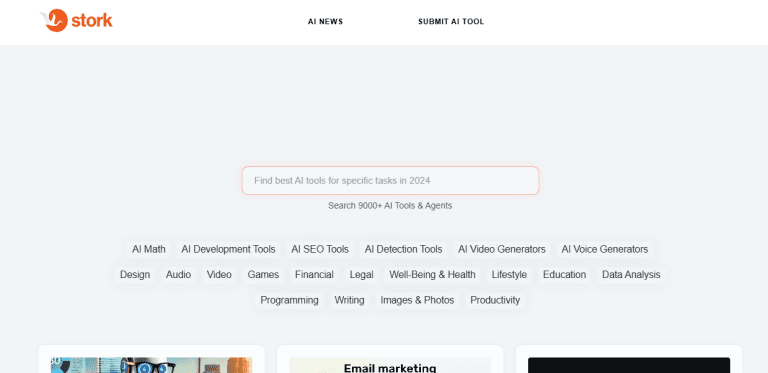Select the Design category
Image resolution: width=768 pixels, height=373 pixels.
135,275
